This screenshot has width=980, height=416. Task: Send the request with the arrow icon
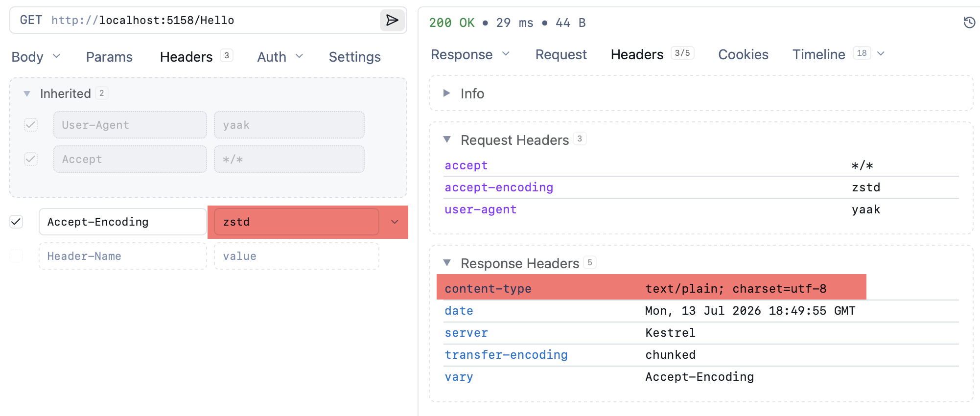(392, 20)
